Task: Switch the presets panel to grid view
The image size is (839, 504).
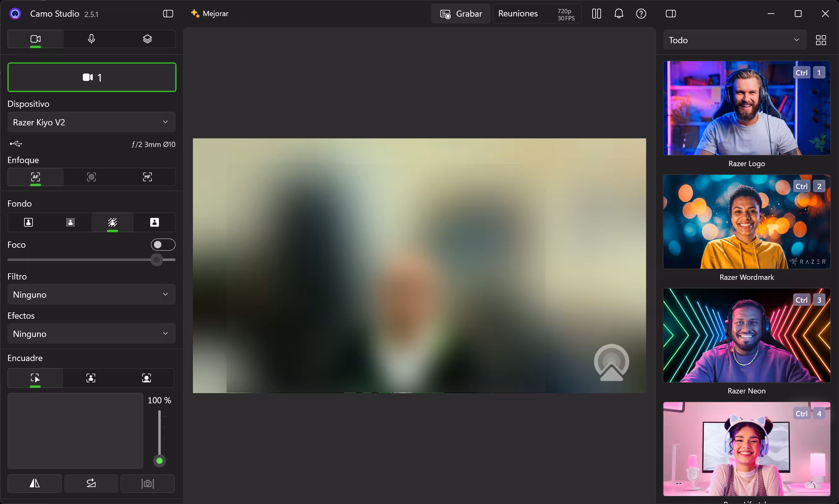Action: pyautogui.click(x=821, y=40)
